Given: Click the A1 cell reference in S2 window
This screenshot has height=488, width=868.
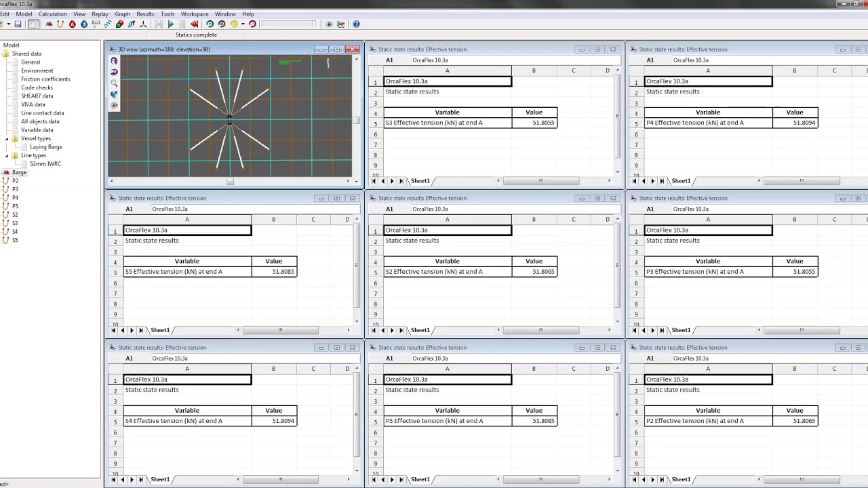Looking at the screenshot, I should tap(389, 209).
